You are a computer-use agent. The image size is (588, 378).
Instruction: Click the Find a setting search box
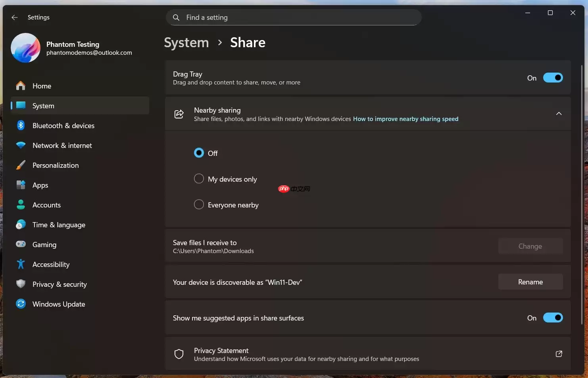click(294, 17)
